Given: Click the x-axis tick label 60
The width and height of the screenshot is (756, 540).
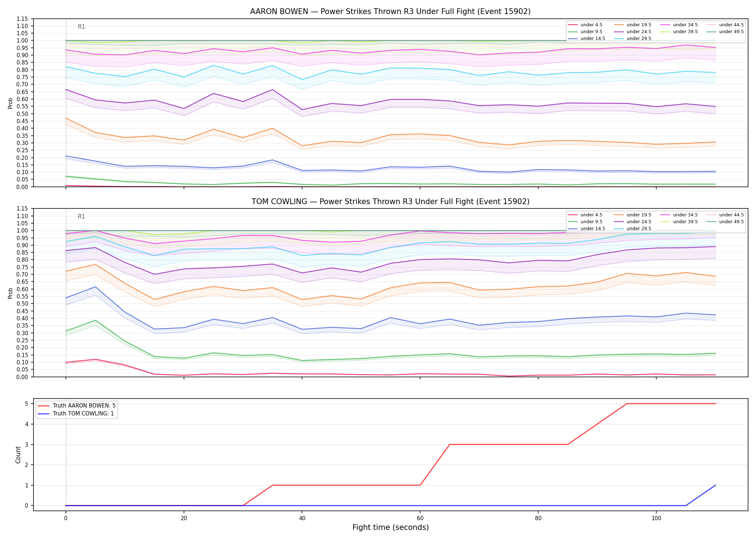Looking at the screenshot, I should pos(420,518).
